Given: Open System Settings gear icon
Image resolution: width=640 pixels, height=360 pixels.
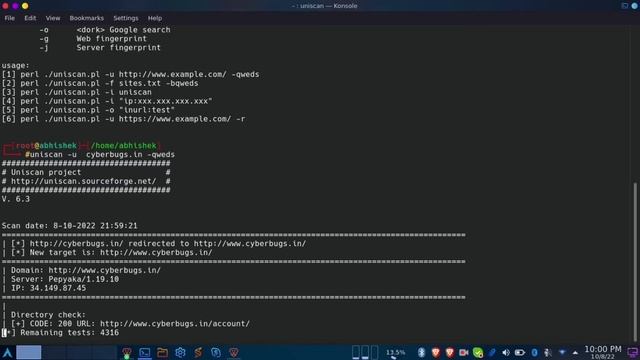Looking at the screenshot, I should (180, 353).
